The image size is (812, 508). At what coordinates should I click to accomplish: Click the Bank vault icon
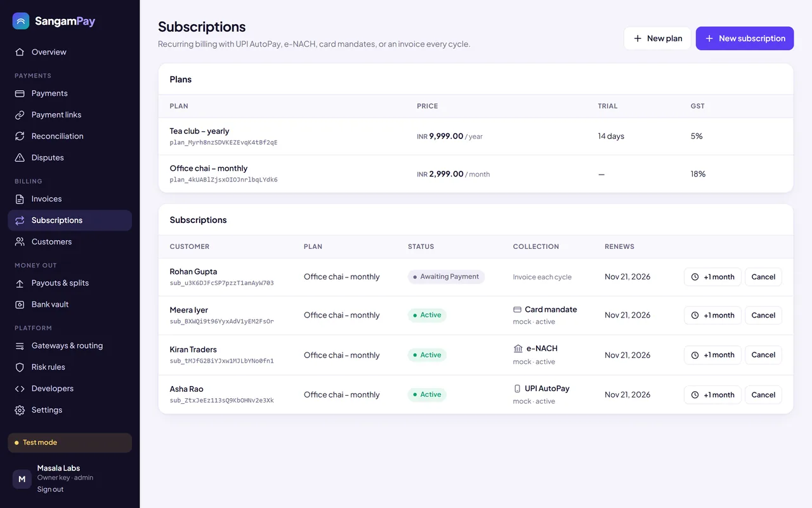[x=20, y=304]
